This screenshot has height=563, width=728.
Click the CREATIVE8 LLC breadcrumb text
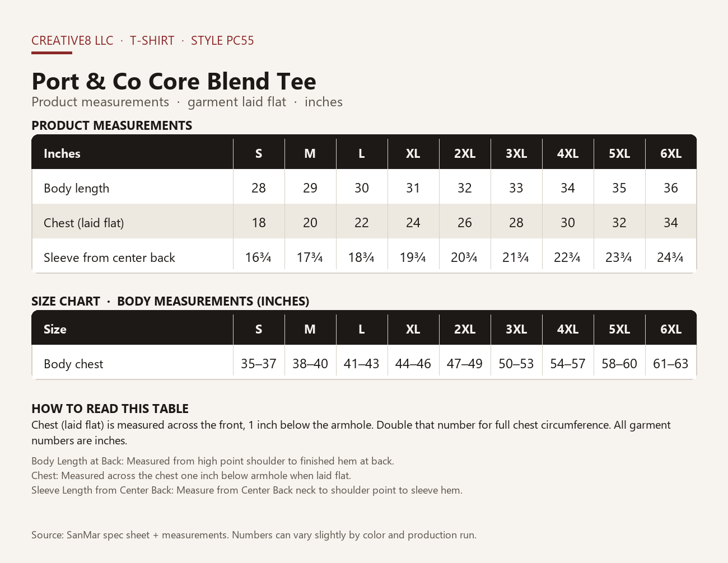(x=72, y=40)
